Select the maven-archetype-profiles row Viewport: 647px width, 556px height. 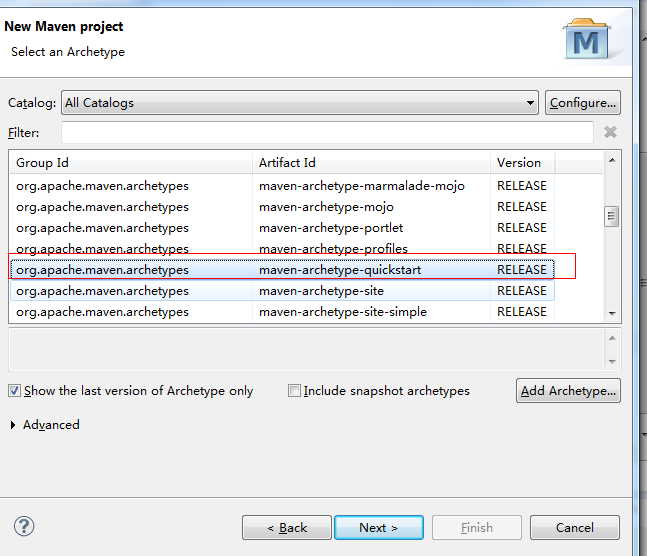[282, 248]
